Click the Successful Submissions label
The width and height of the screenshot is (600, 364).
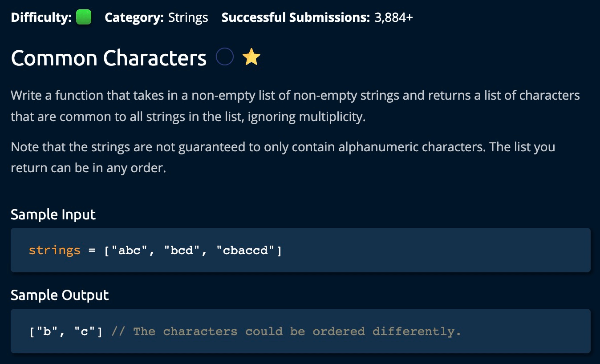tap(296, 18)
